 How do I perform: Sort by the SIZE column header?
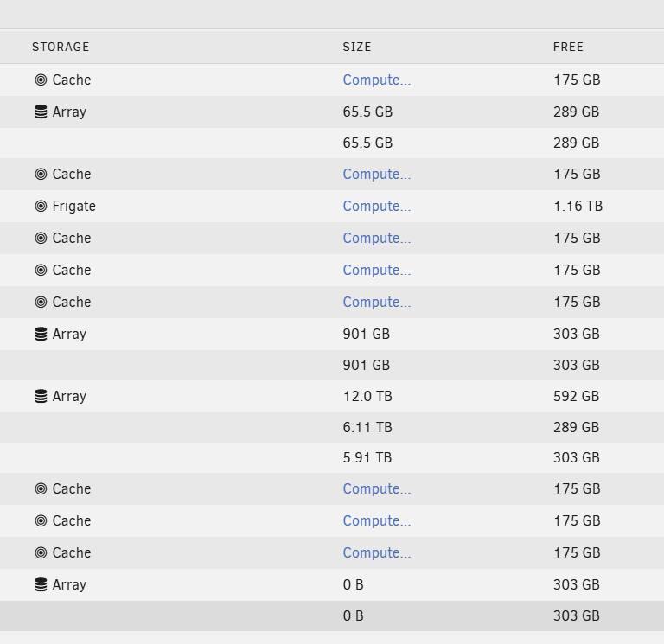pyautogui.click(x=356, y=47)
